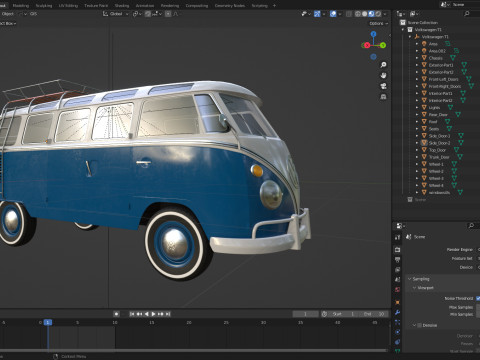Select wireframe viewport shading

click(358, 14)
